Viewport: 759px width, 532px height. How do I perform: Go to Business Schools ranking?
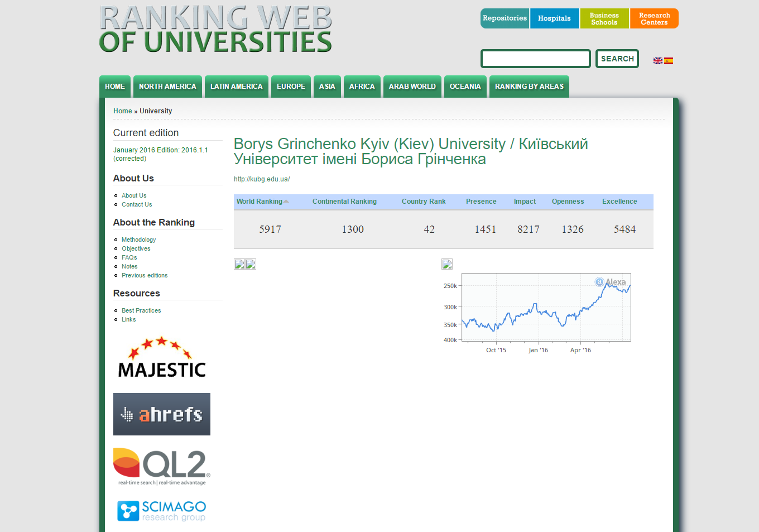coord(604,18)
